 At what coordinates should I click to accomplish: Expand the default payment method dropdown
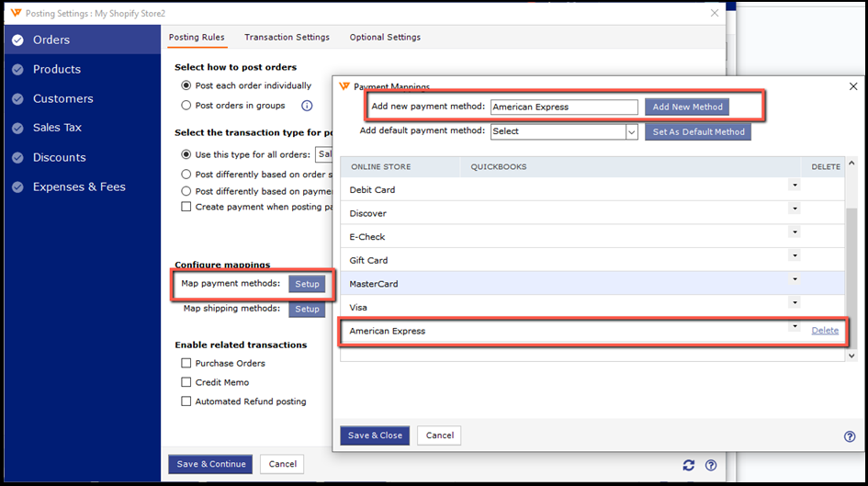coord(632,132)
